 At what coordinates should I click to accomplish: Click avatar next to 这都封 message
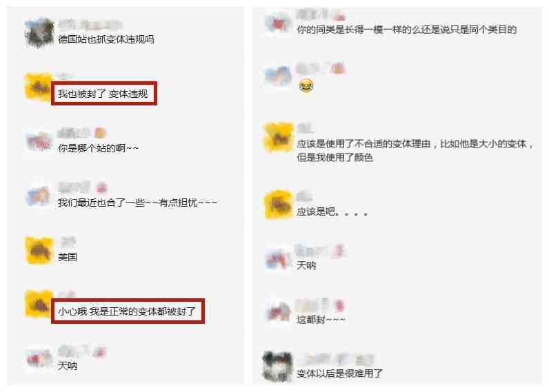click(x=279, y=312)
